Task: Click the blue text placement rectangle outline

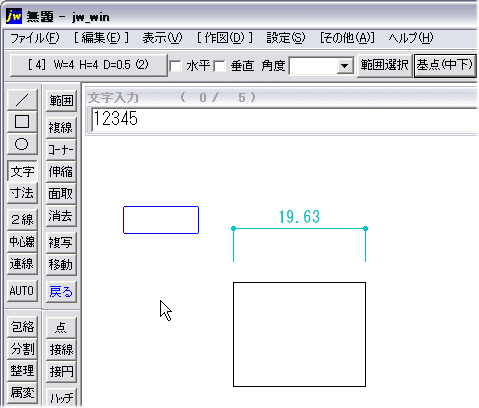Action: point(161,207)
